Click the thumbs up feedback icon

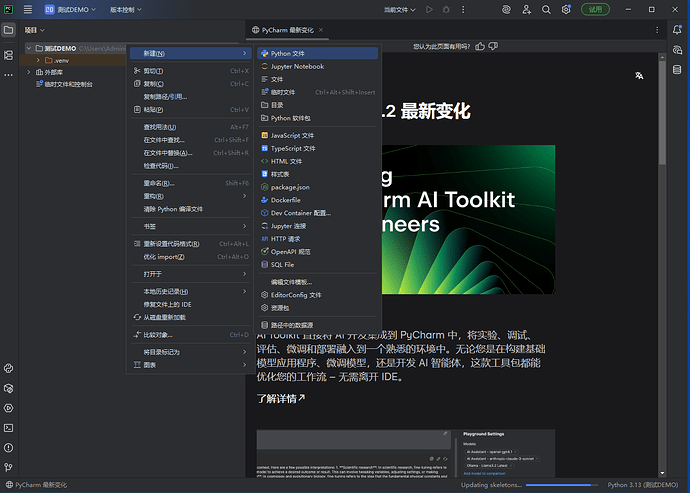point(481,45)
